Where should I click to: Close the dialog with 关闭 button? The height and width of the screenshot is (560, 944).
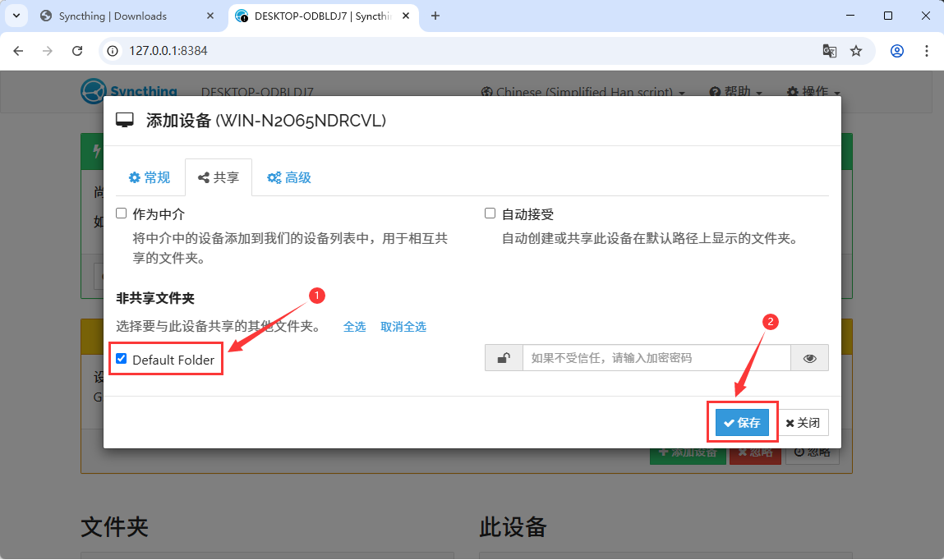(x=804, y=423)
